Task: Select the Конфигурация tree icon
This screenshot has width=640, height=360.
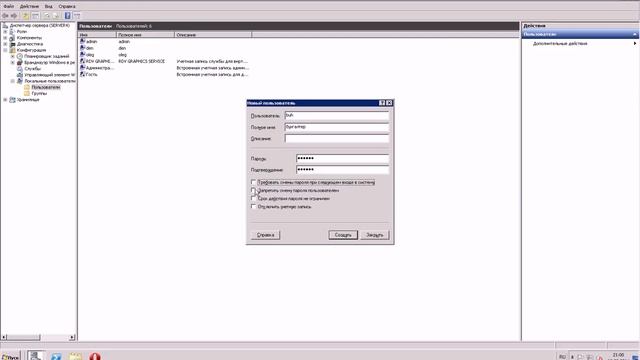Action: point(12,50)
